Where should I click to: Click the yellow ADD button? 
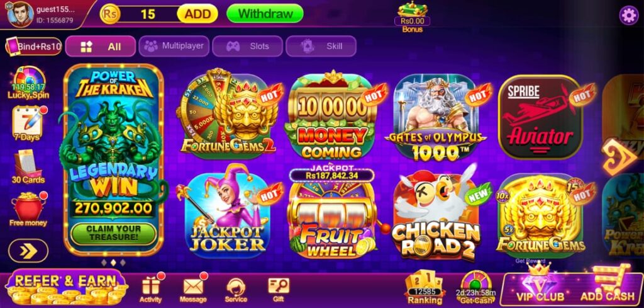197,14
